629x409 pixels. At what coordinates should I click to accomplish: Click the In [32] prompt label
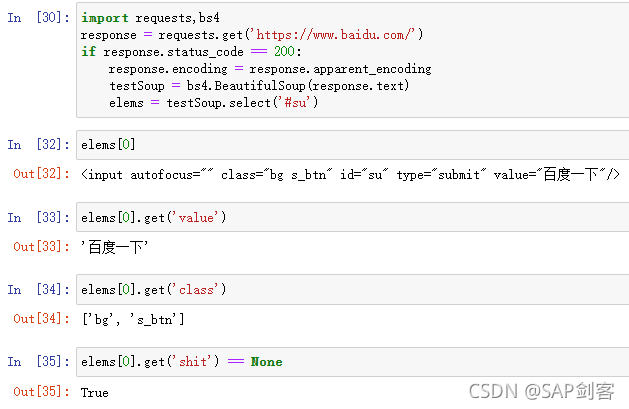(38, 144)
